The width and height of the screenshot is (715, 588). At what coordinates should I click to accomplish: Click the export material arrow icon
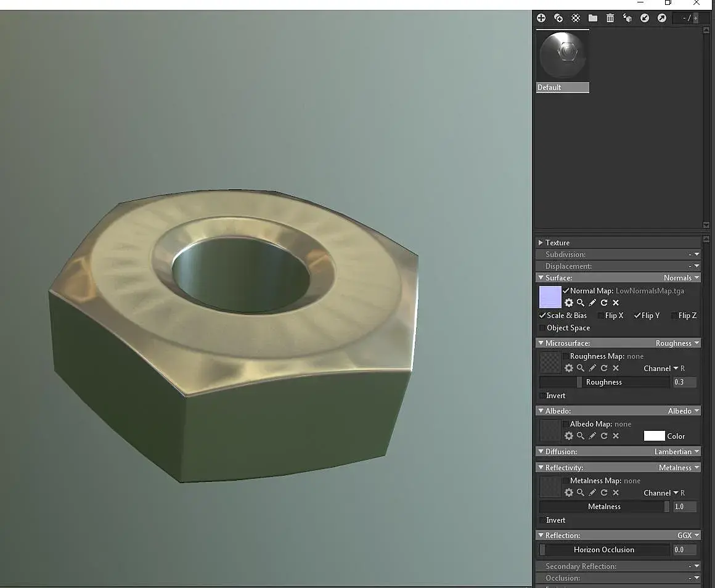click(661, 18)
